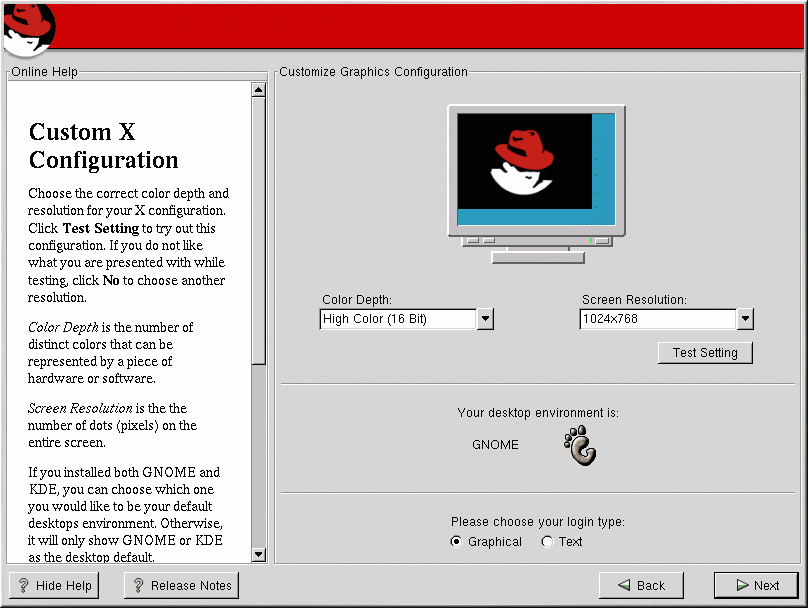The image size is (808, 608).
Task: Click the 'Color Depth:' label
Action: pos(357,300)
